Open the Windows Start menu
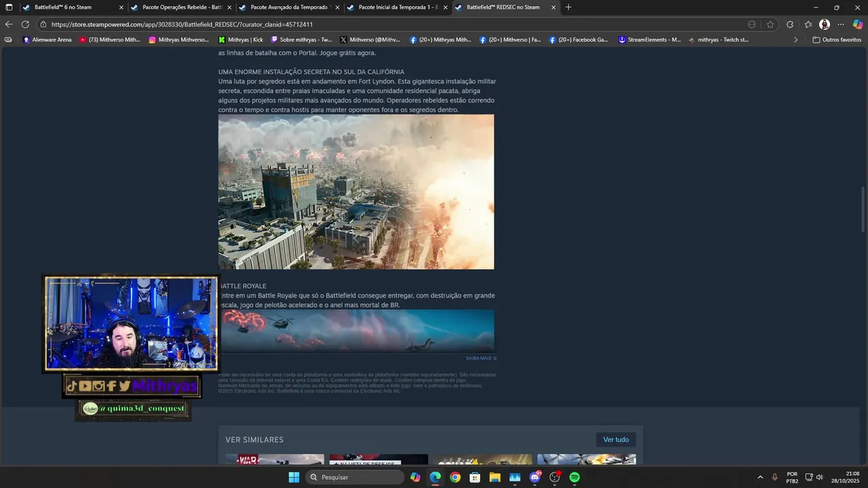 (294, 477)
